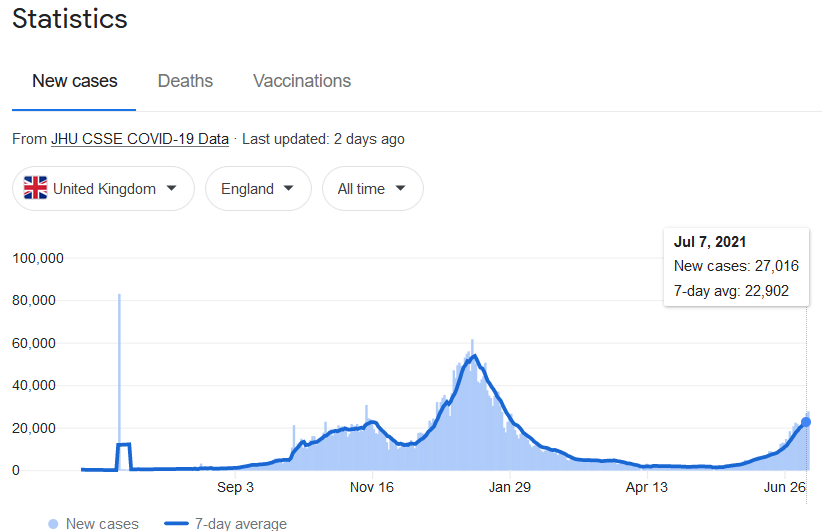Image resolution: width=822 pixels, height=531 pixels.
Task: Select the New cases tab
Action: click(74, 81)
